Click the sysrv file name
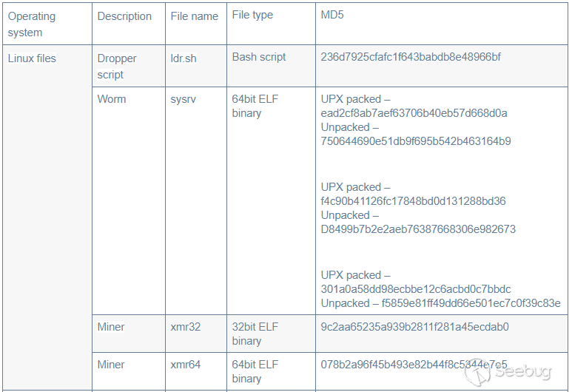The width and height of the screenshot is (572, 392). 184,99
